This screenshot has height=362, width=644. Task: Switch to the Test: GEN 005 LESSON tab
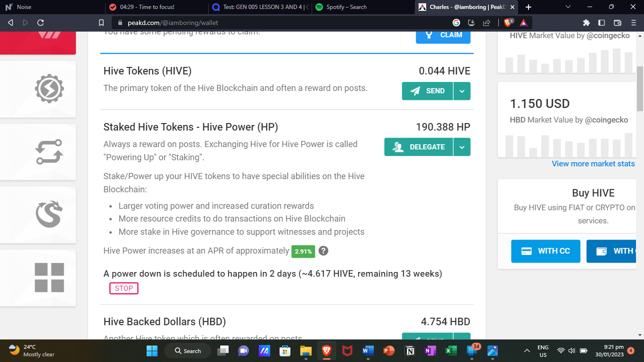(x=259, y=7)
